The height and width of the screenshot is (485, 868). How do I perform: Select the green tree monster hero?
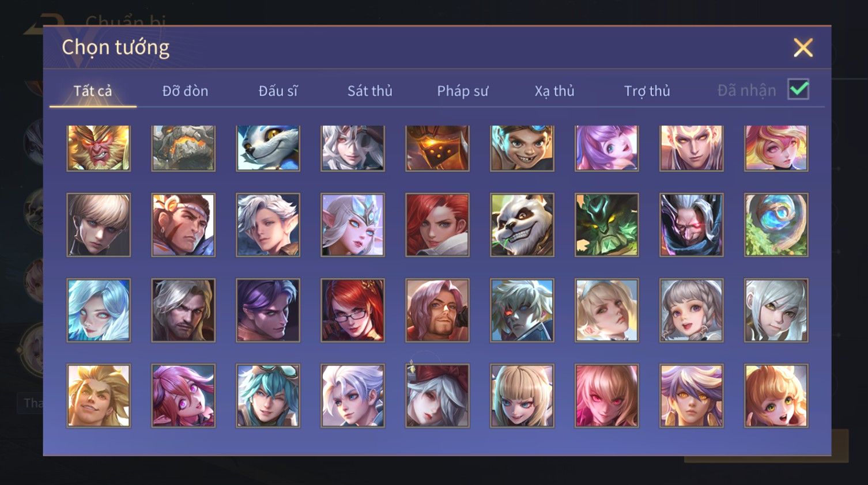pos(607,225)
